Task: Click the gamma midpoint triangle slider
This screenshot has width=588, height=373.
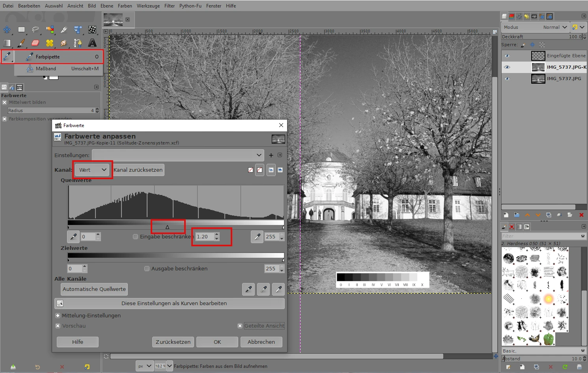Action: [x=167, y=227]
